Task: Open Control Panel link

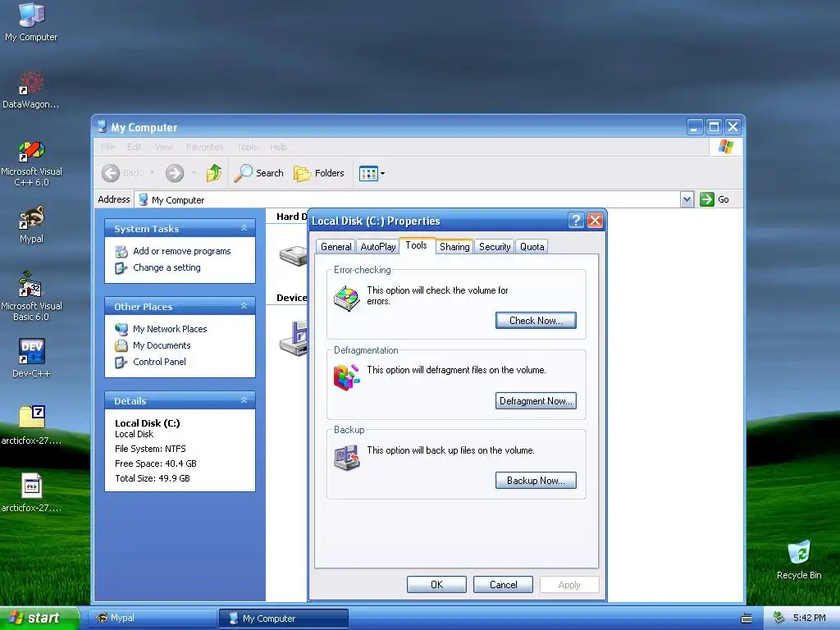Action: click(159, 362)
